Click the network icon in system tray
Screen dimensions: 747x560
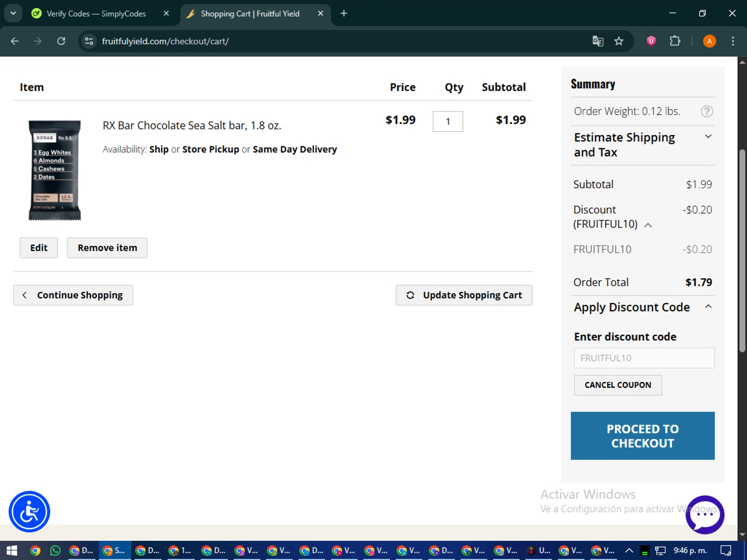660,551
